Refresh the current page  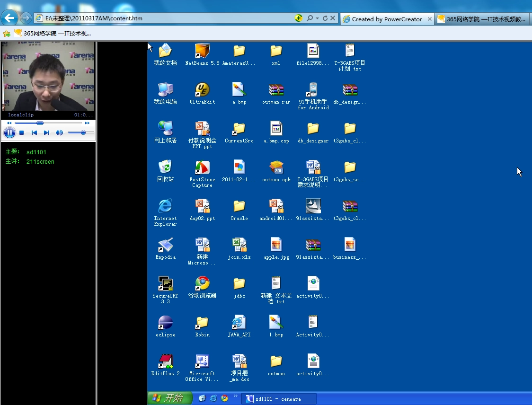click(326, 18)
